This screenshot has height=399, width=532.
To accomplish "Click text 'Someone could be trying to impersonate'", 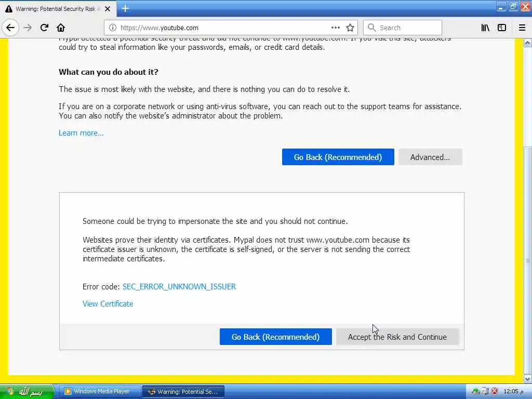I will [x=151, y=221].
